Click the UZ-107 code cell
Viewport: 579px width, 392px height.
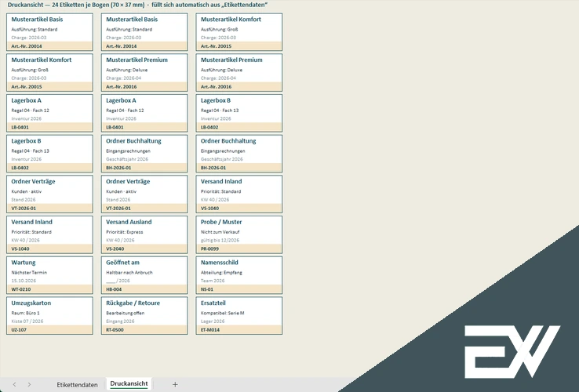point(49,330)
